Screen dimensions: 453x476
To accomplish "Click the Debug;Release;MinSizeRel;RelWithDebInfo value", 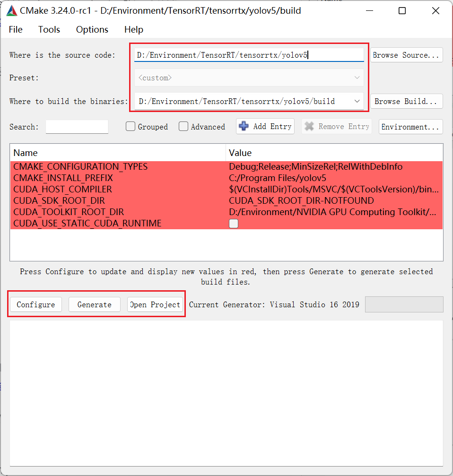I will (x=316, y=167).
